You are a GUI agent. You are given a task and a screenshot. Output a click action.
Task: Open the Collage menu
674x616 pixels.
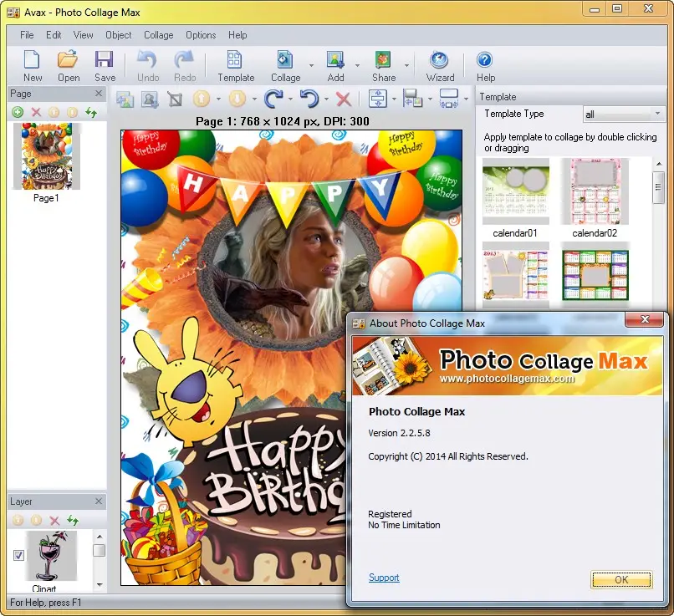pos(158,35)
